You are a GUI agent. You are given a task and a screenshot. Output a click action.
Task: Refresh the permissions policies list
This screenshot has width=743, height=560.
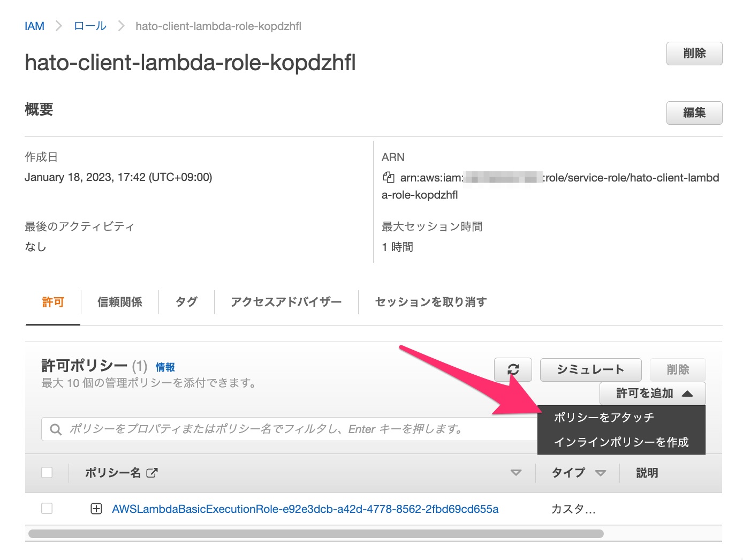[x=512, y=369]
